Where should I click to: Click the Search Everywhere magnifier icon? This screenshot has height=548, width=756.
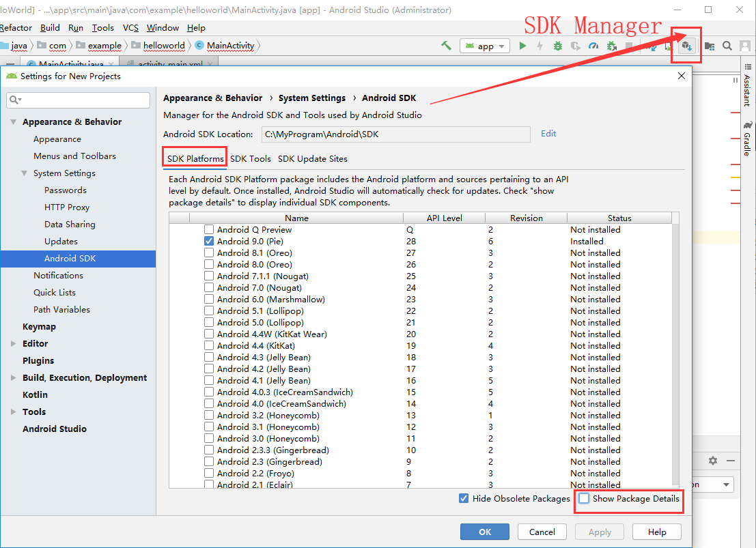pos(727,46)
